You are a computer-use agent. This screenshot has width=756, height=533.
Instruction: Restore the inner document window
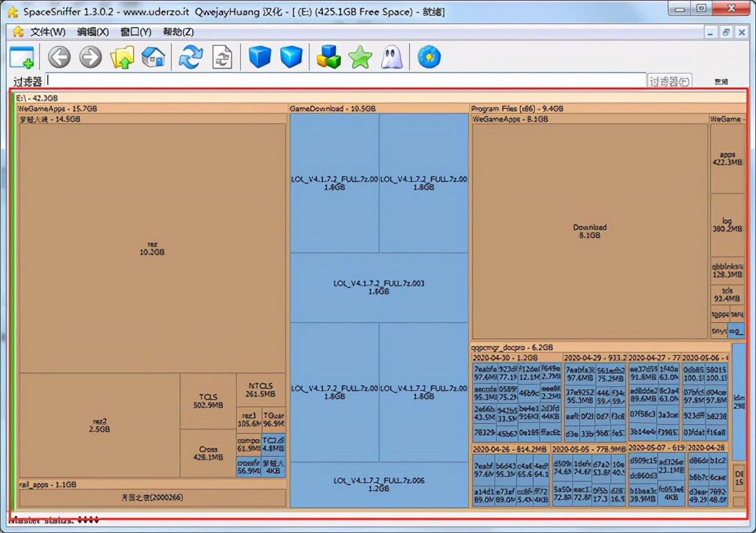coord(726,32)
